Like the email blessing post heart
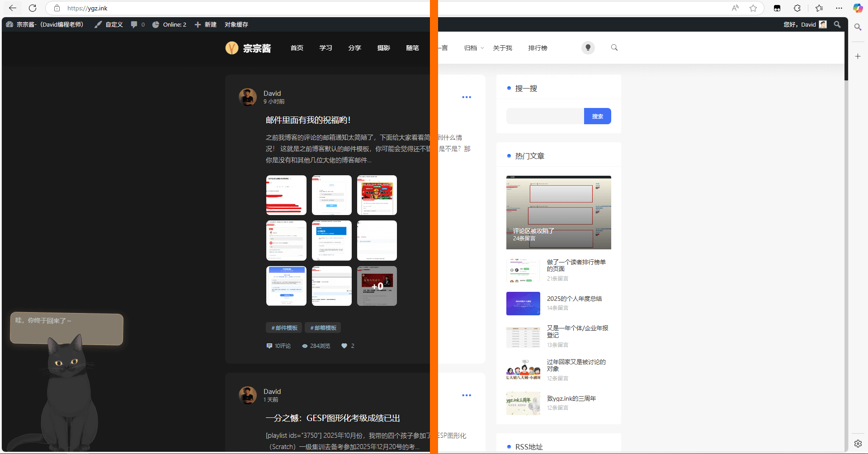The image size is (868, 454). [x=344, y=346]
